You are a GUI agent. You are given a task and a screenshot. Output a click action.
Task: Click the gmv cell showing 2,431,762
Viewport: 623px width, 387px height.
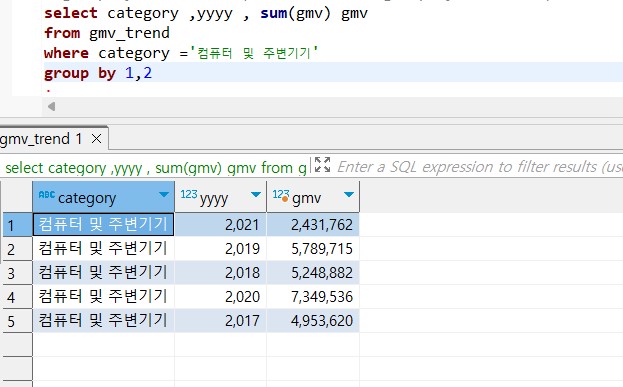pos(313,225)
